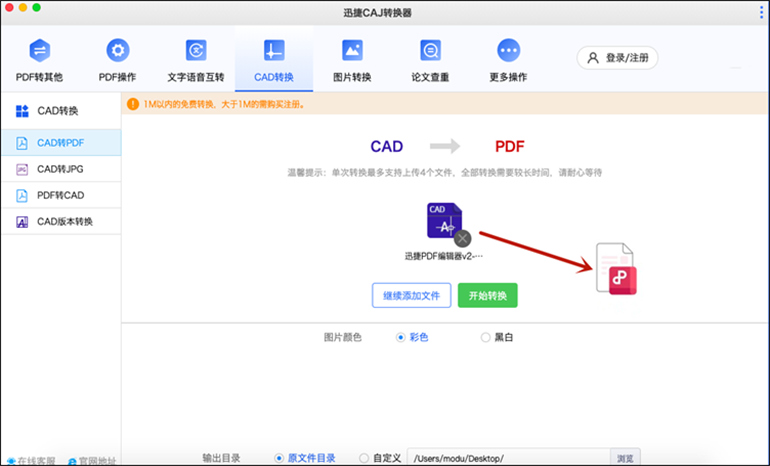Switch to the CAD版本转换 sidebar item

[61, 221]
